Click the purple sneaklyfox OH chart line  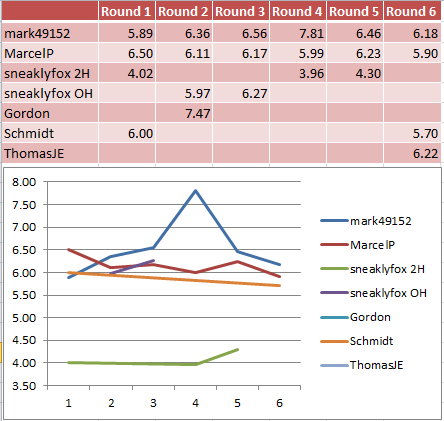tap(132, 267)
